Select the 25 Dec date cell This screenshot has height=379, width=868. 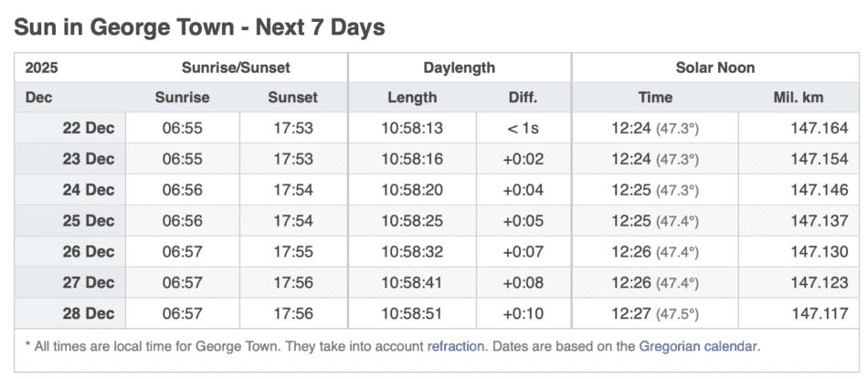(x=88, y=221)
